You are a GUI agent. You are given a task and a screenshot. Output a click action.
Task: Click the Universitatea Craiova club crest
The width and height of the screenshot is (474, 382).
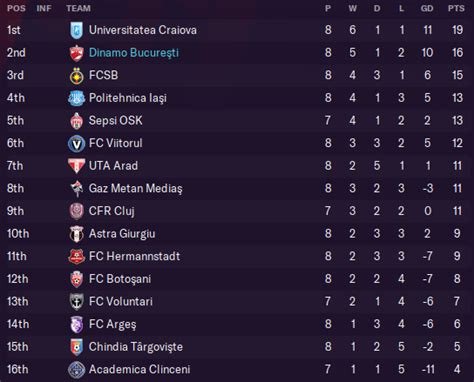(76, 30)
